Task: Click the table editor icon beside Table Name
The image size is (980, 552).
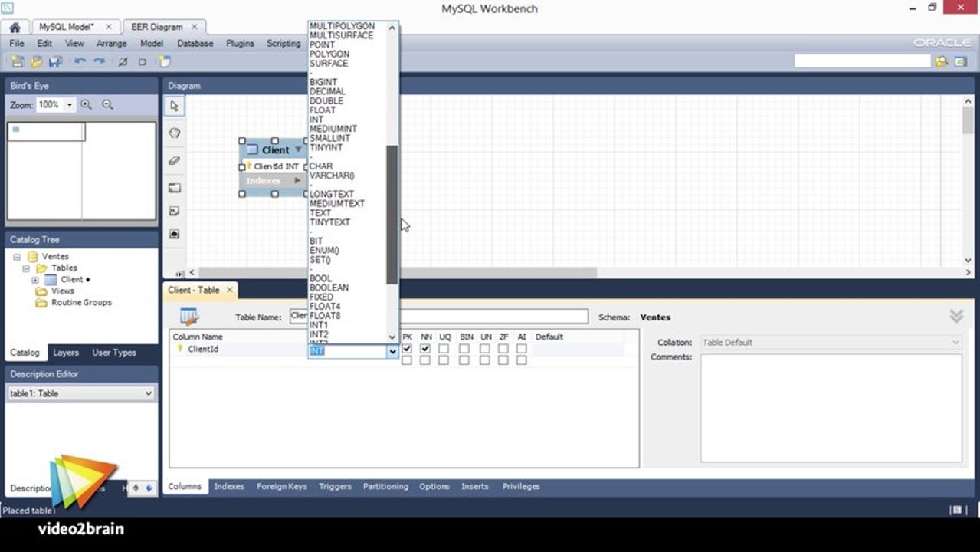Action: [x=188, y=317]
